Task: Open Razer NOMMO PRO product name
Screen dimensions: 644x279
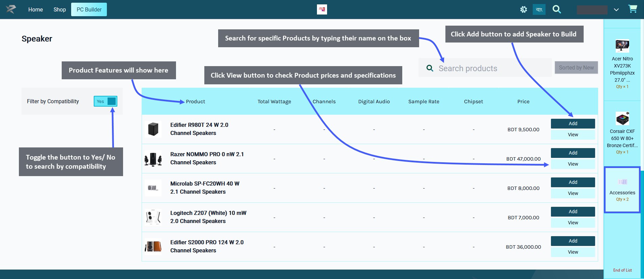Action: coord(207,158)
